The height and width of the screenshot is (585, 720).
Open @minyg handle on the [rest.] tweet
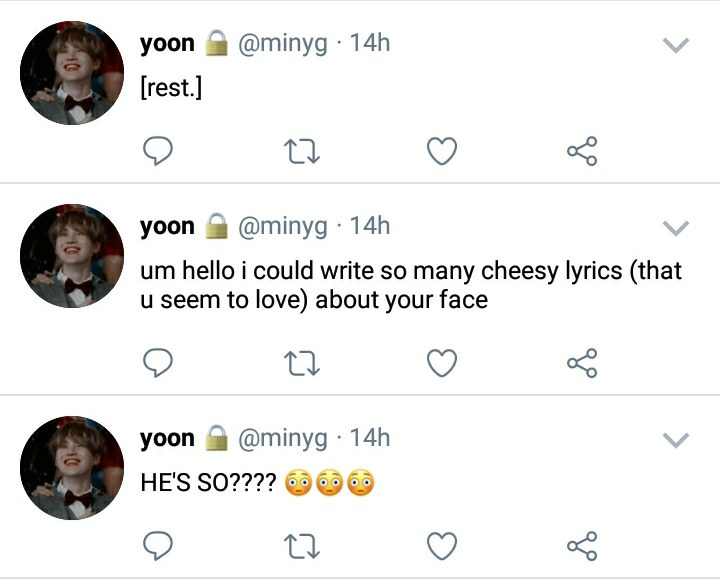click(282, 44)
